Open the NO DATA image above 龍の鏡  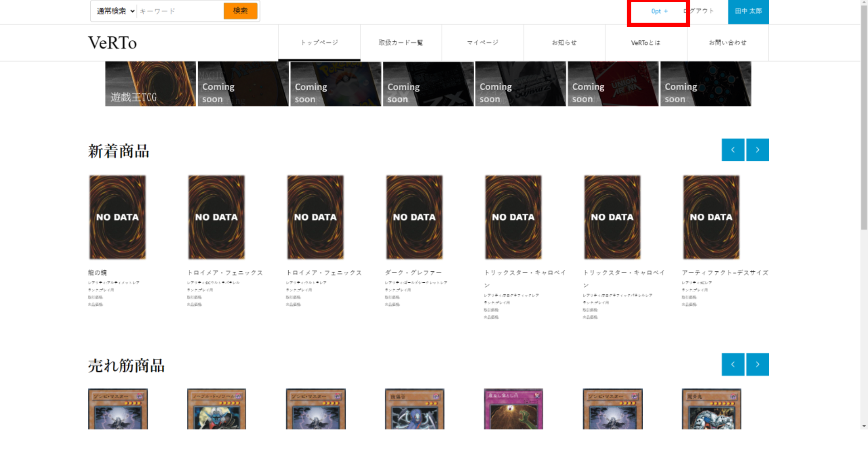point(117,217)
